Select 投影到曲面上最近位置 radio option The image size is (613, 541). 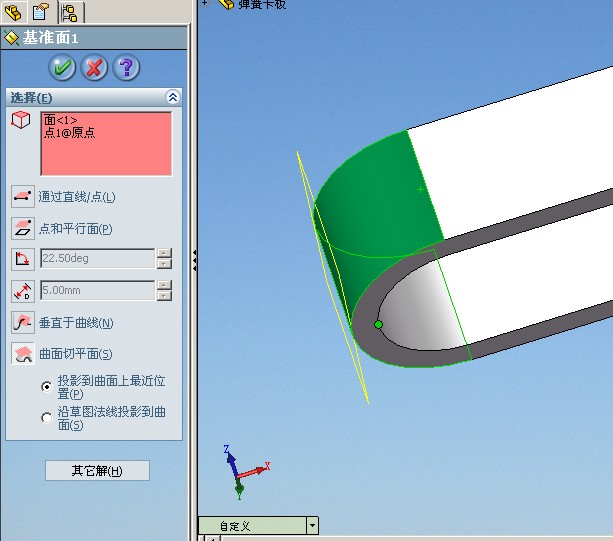pyautogui.click(x=47, y=387)
